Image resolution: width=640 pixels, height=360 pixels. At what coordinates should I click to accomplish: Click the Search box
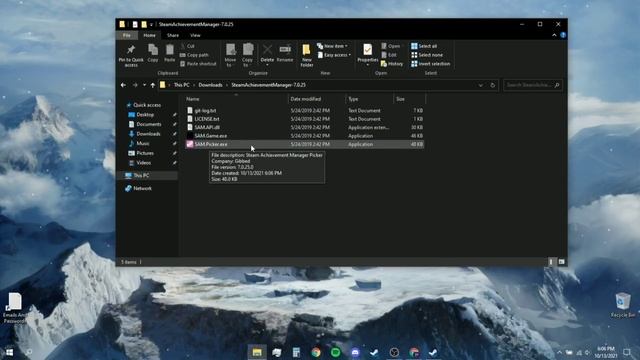(x=533, y=85)
